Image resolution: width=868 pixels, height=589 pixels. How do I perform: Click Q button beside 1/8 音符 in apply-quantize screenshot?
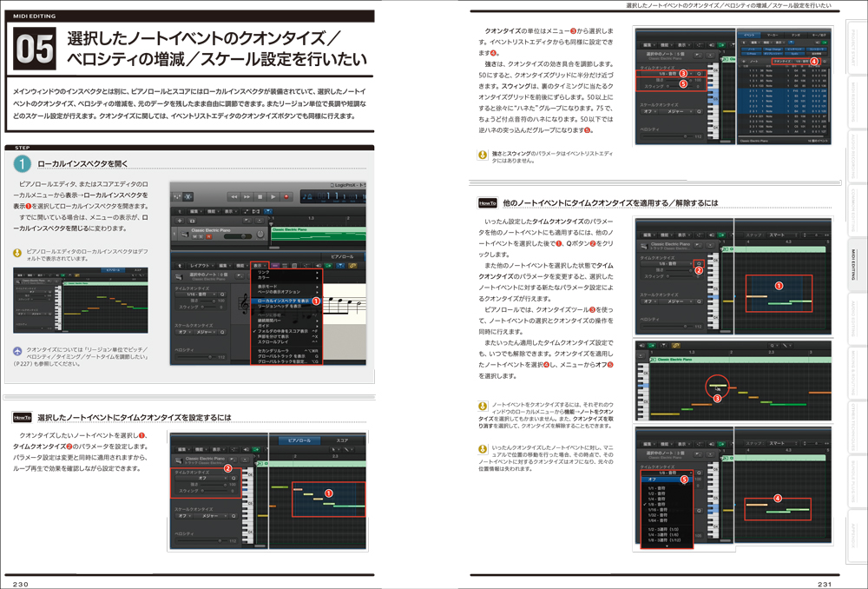[699, 264]
